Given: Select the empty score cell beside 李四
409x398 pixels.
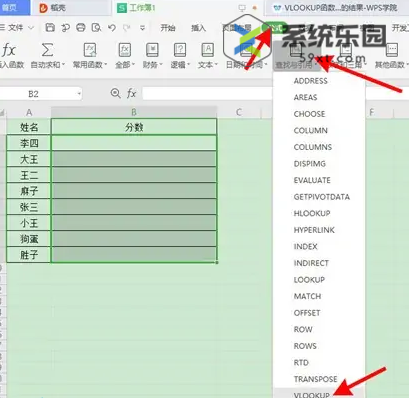Looking at the screenshot, I should tap(134, 143).
